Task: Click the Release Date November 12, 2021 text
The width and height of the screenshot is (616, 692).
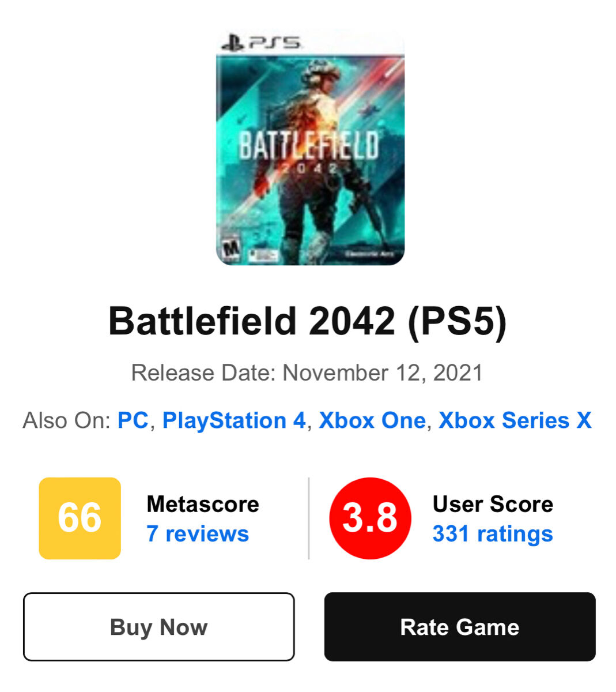Action: pos(307,373)
